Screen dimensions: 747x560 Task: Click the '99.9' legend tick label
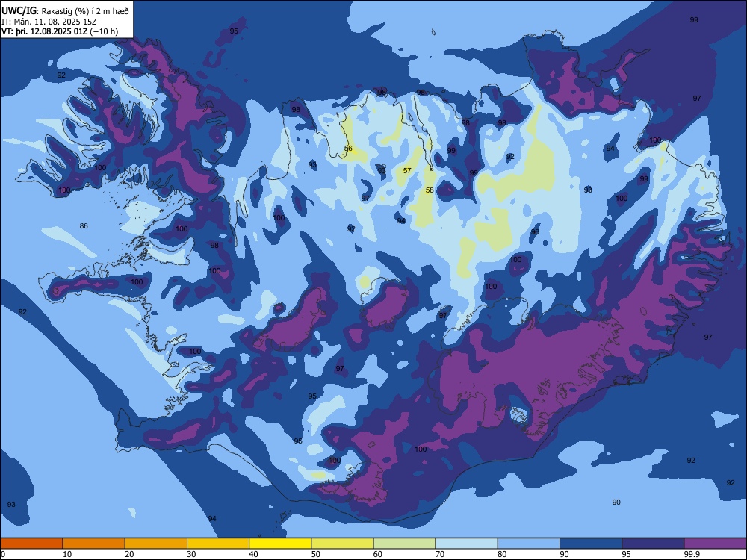[x=691, y=554]
